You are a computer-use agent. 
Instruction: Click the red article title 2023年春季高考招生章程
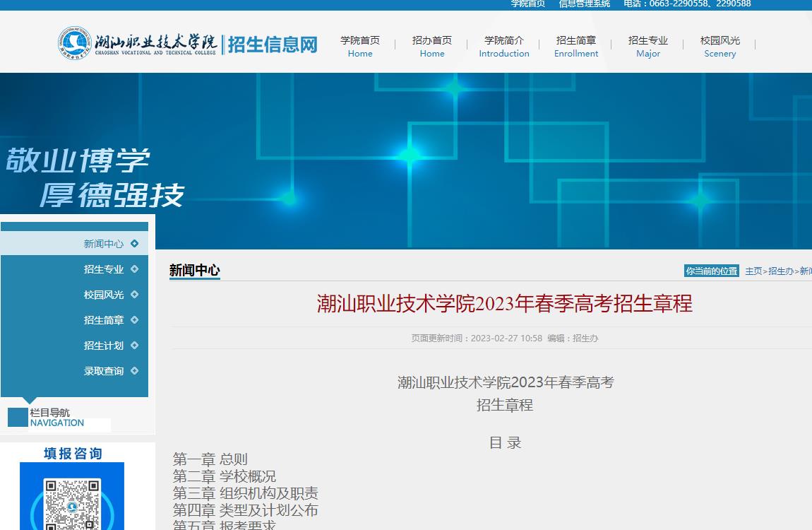(x=504, y=304)
